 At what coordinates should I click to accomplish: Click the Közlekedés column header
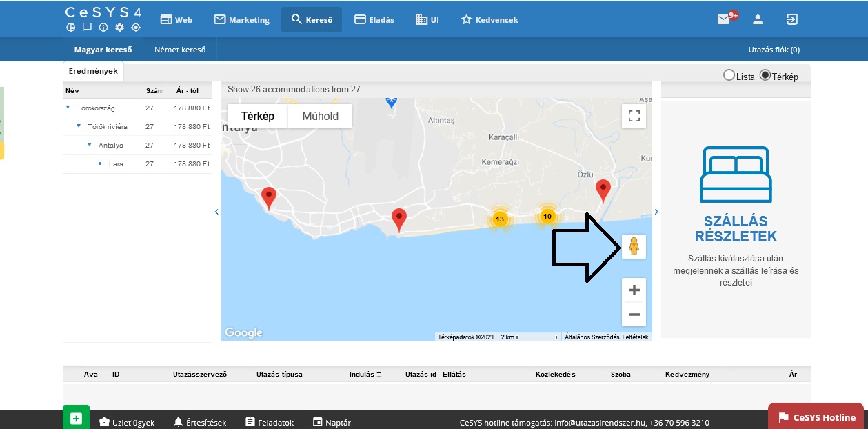coord(555,375)
